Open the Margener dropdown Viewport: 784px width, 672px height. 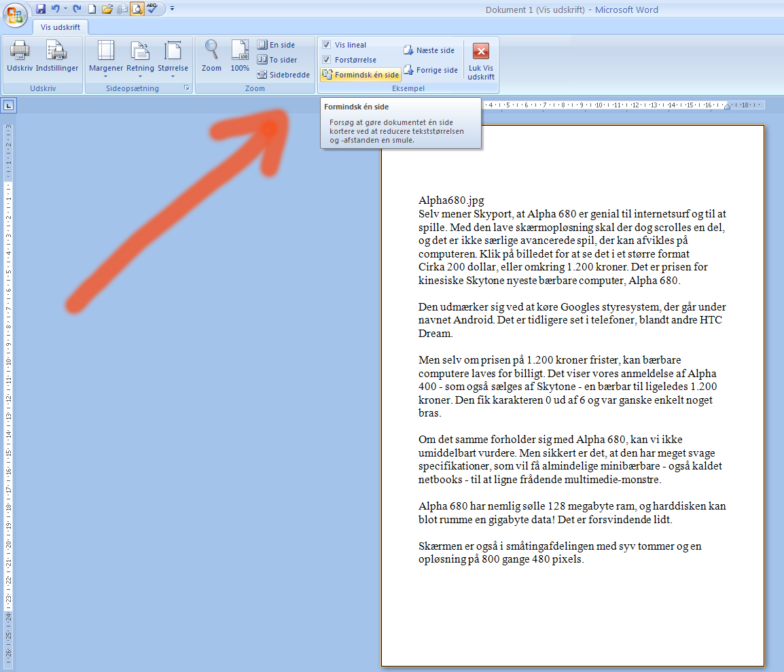click(106, 58)
